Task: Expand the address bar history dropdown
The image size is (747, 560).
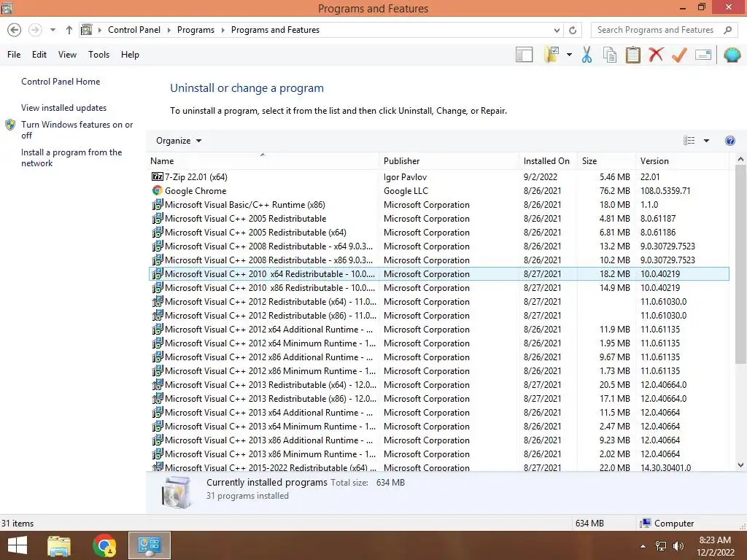Action: click(557, 30)
